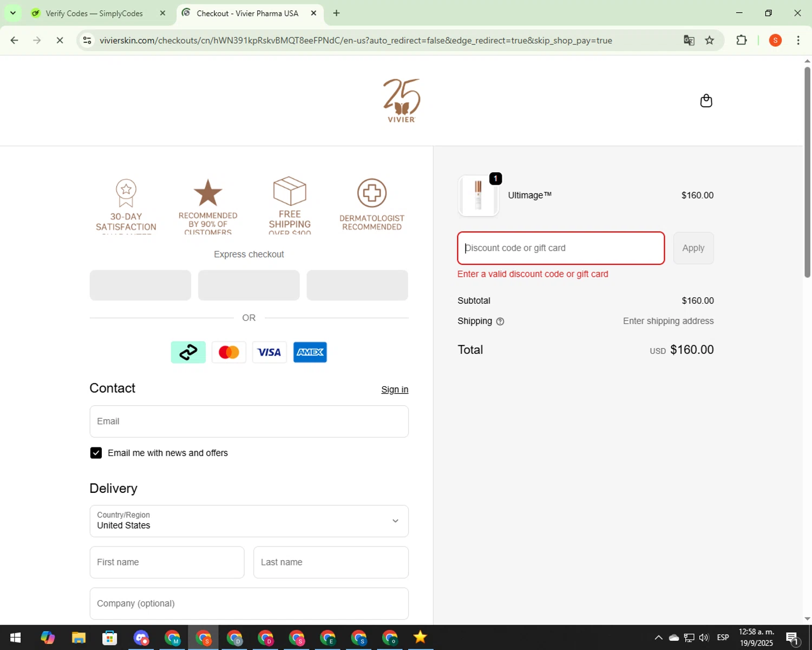
Task: Open Chrome three-dot menu
Action: click(x=798, y=40)
